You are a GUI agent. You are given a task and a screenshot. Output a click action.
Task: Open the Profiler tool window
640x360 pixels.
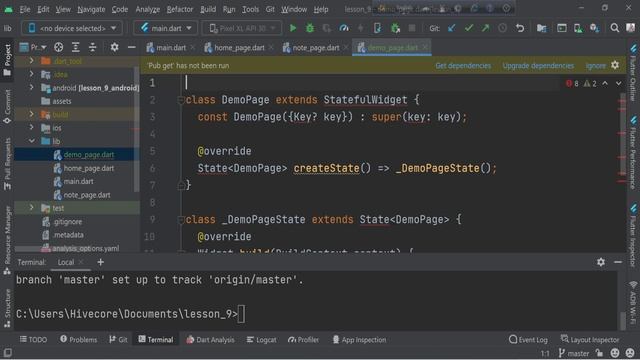(x=303, y=340)
